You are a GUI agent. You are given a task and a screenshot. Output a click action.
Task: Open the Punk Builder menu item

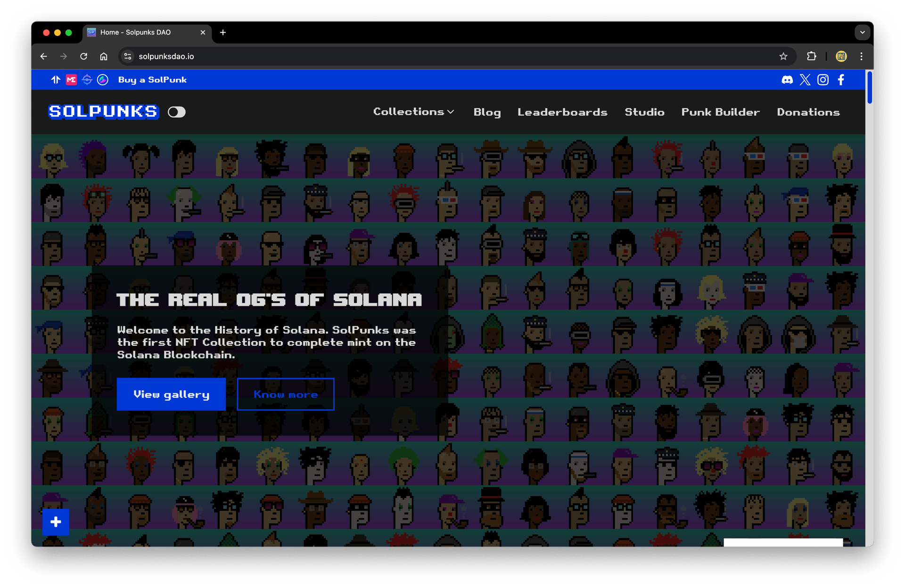720,112
